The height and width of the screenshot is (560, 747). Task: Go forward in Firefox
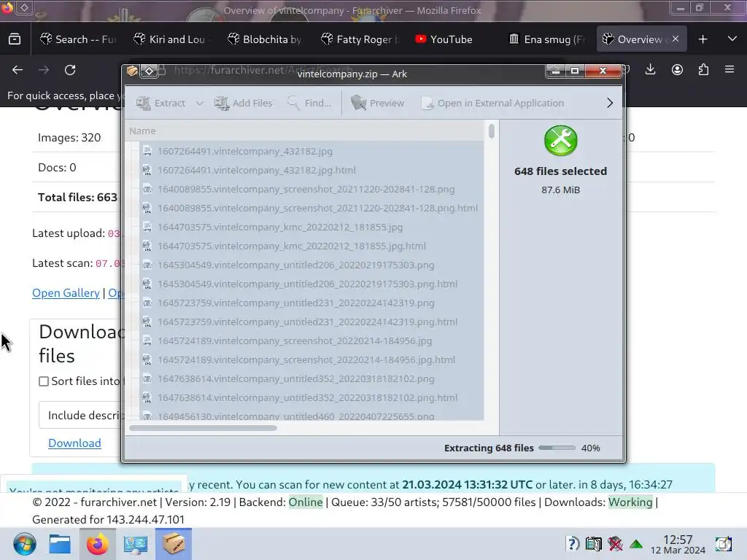[44, 70]
